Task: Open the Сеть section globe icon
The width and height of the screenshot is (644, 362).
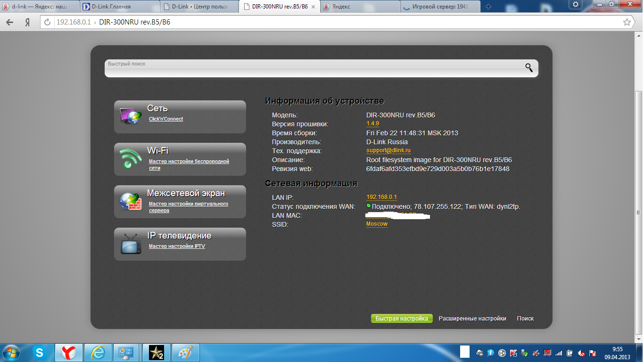Action: 131,116
